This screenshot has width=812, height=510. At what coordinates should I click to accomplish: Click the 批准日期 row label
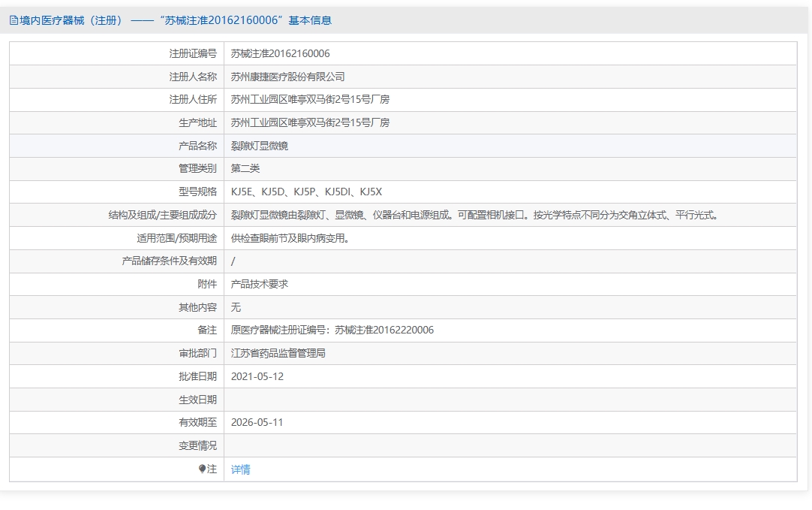coord(197,377)
